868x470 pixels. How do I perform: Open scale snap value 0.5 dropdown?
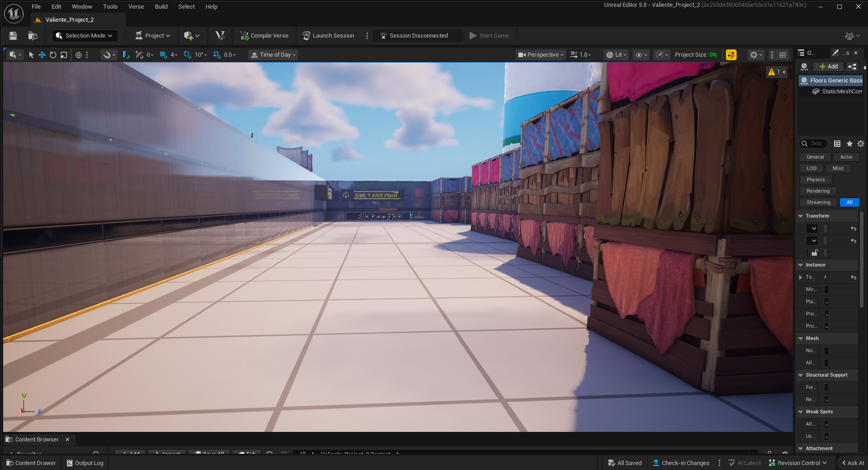click(230, 55)
